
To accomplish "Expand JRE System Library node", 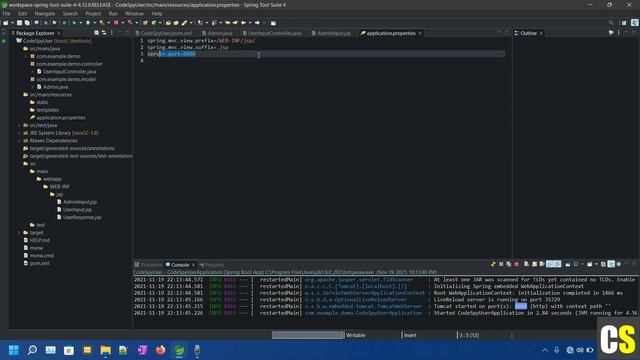I will (19, 133).
